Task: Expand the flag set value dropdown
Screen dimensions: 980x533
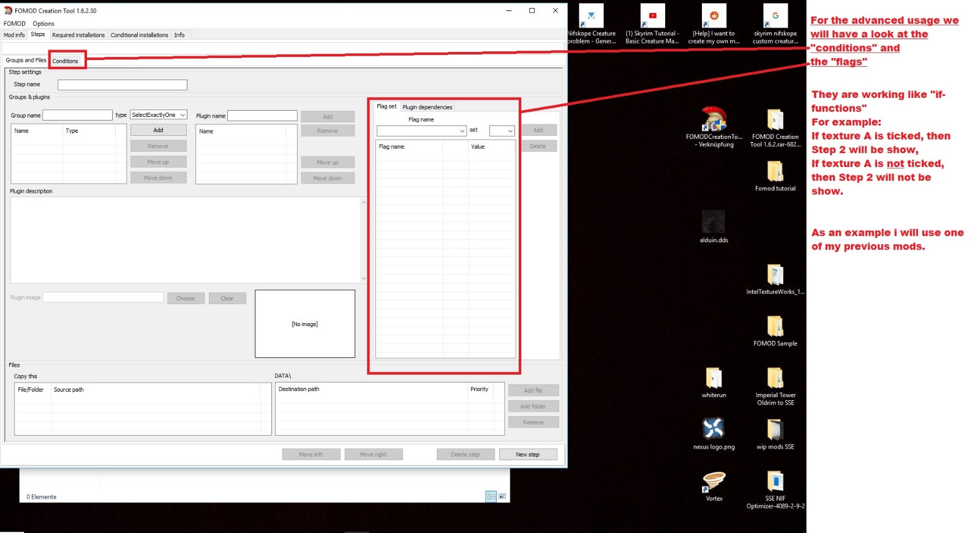Action: click(502, 131)
